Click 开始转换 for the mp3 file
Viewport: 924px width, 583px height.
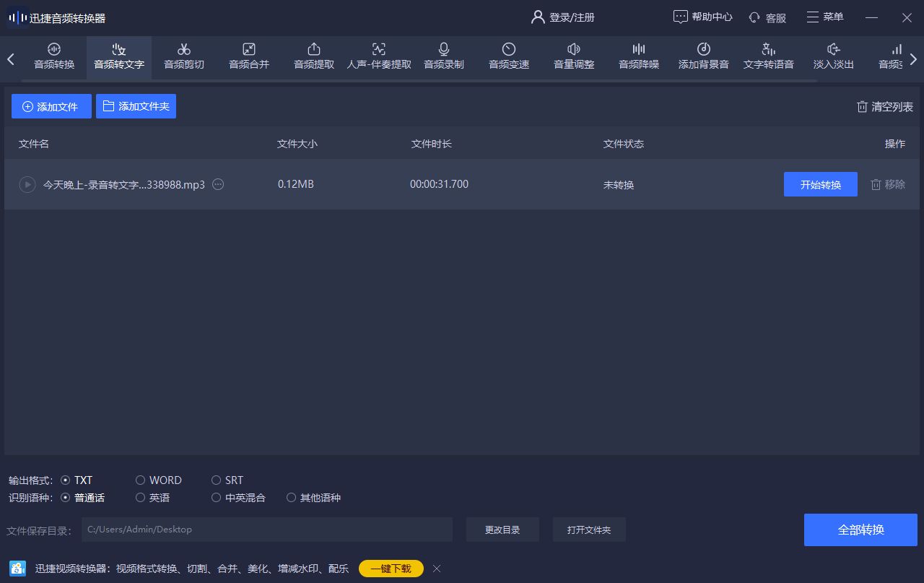click(x=821, y=184)
